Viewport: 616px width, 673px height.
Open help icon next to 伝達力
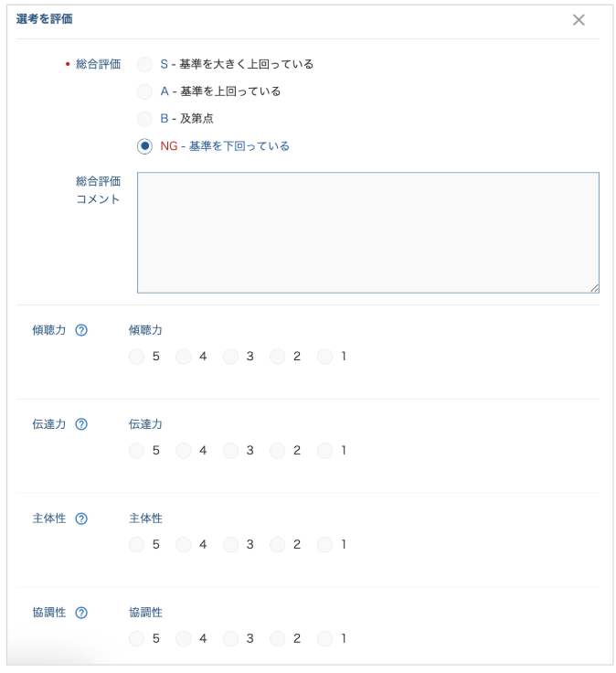pos(81,424)
